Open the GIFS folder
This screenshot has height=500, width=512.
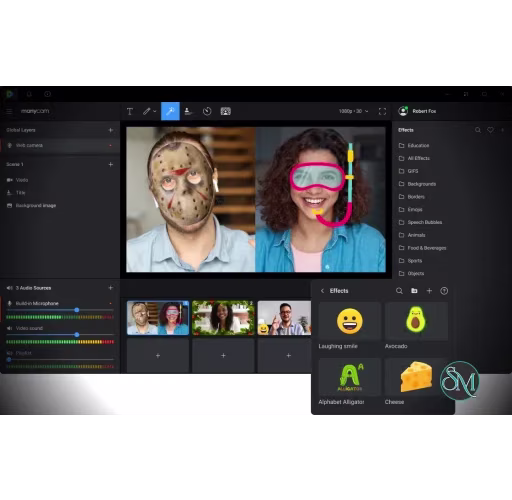click(x=408, y=171)
